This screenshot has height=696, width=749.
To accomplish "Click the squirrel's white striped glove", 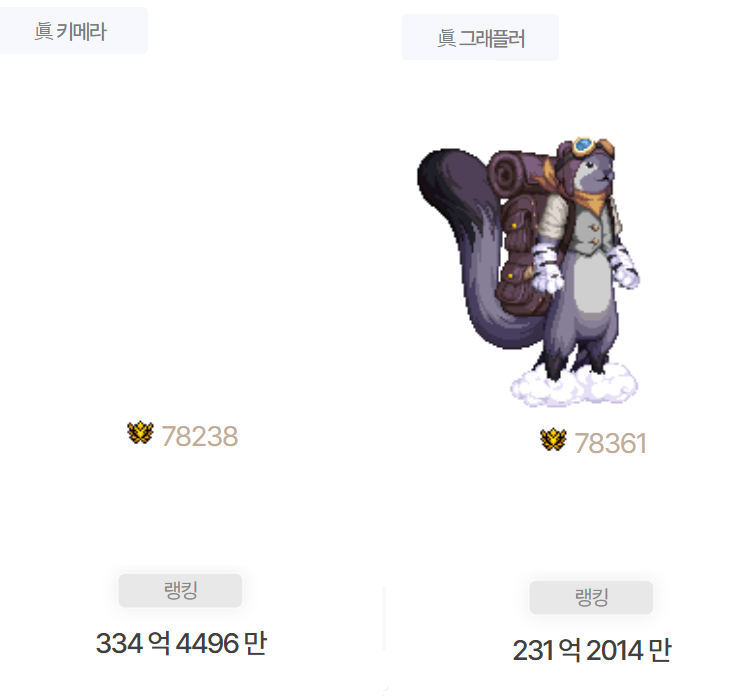I will (547, 267).
